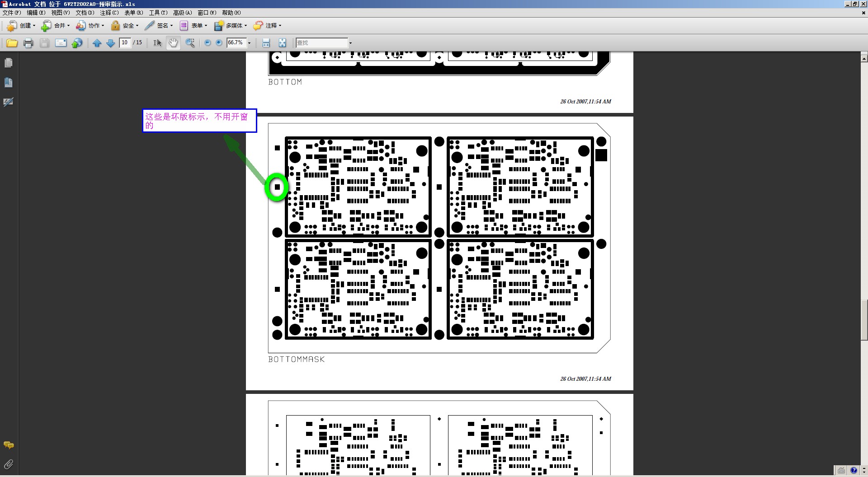Open the Comments panel at sidebar bottom
The image size is (868, 477).
pos(9,445)
